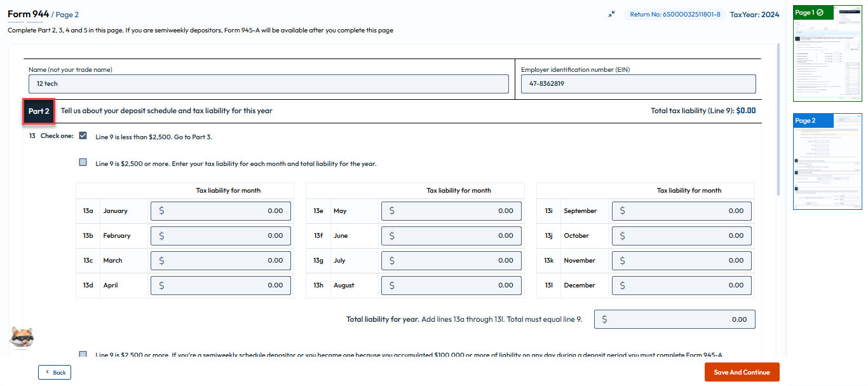Click the 13a January liability field
868x386 pixels.
(x=220, y=211)
